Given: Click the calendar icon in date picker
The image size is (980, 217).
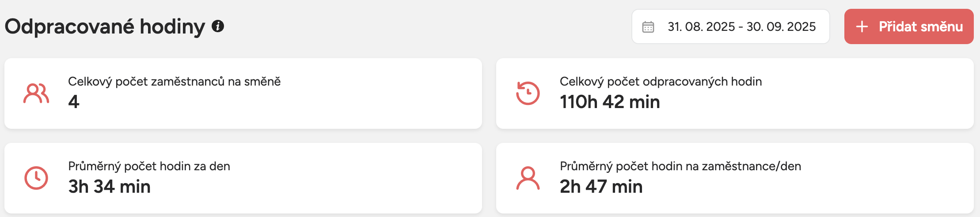Looking at the screenshot, I should 648,27.
